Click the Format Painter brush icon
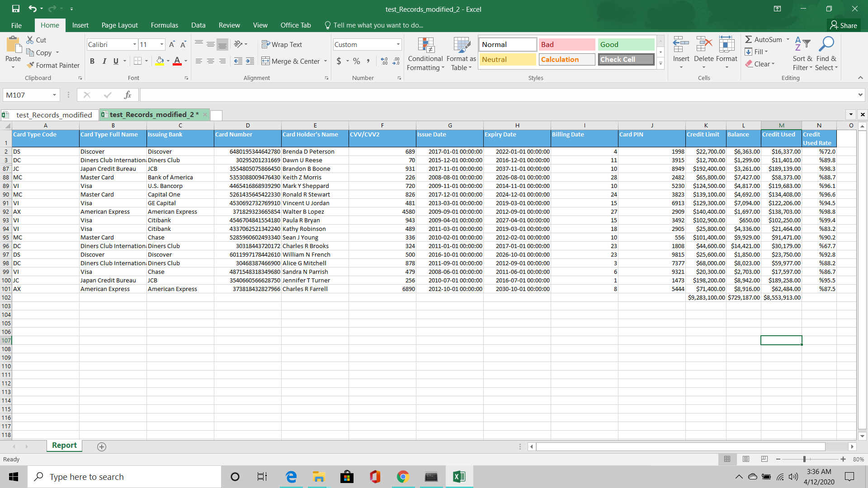The width and height of the screenshot is (868, 488). pyautogui.click(x=30, y=66)
